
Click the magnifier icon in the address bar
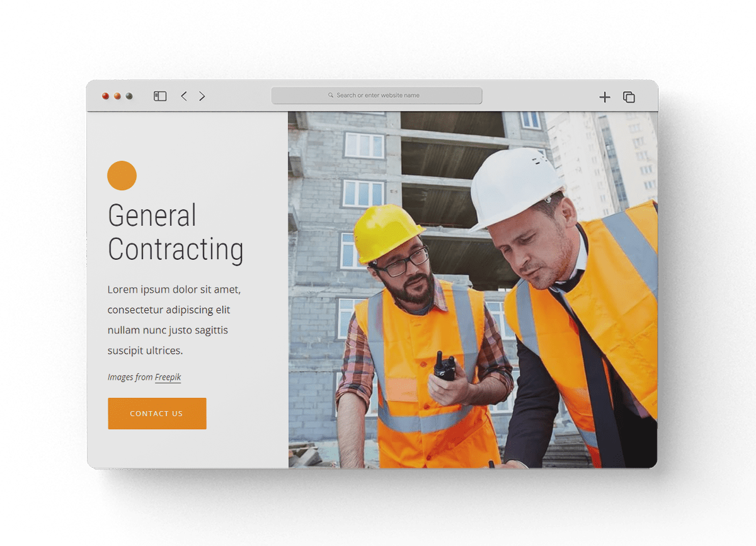331,95
